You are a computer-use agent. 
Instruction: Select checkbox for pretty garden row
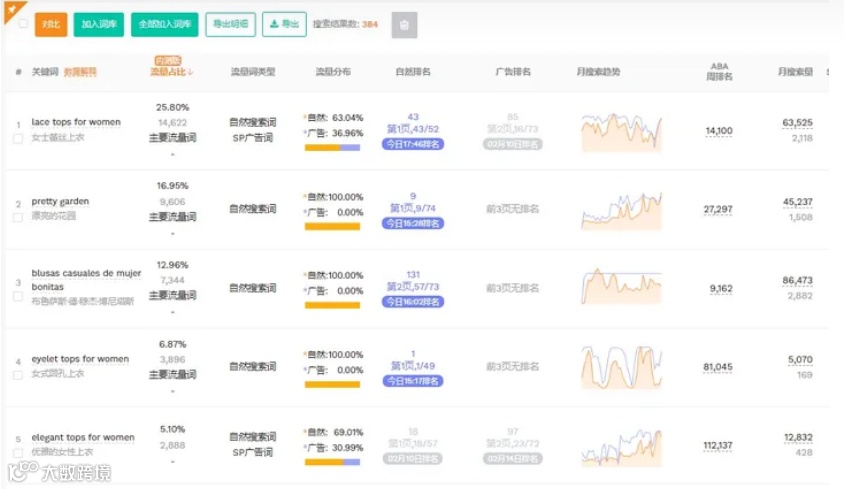click(x=18, y=218)
